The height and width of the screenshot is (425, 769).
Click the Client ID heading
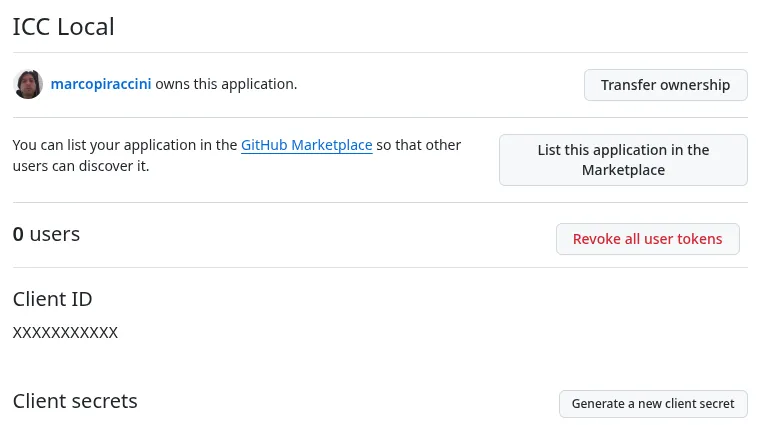[52, 298]
